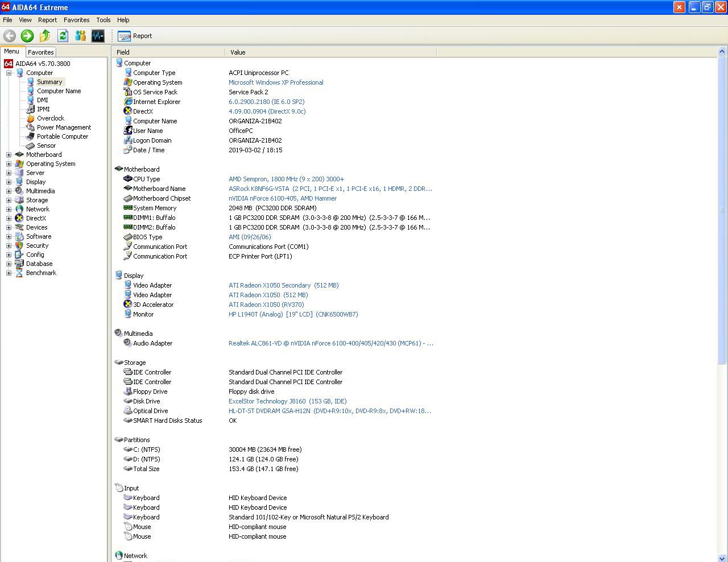The width and height of the screenshot is (728, 562).
Task: Click the DirectX icon in the tree
Action: tap(19, 218)
